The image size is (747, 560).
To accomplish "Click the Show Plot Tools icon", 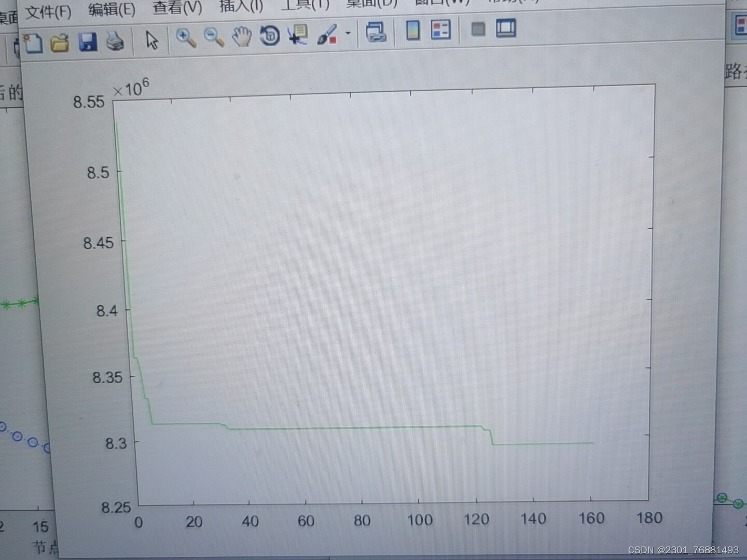I will point(506,28).
